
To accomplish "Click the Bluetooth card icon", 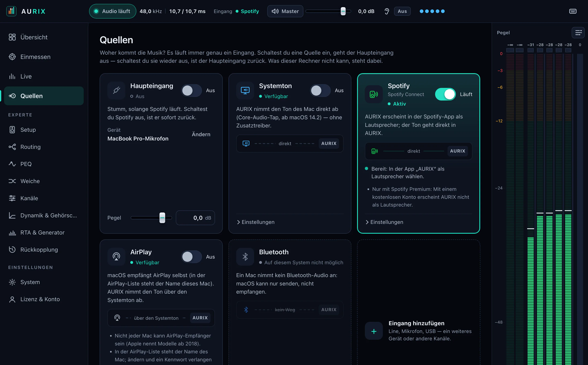I will 245,257.
